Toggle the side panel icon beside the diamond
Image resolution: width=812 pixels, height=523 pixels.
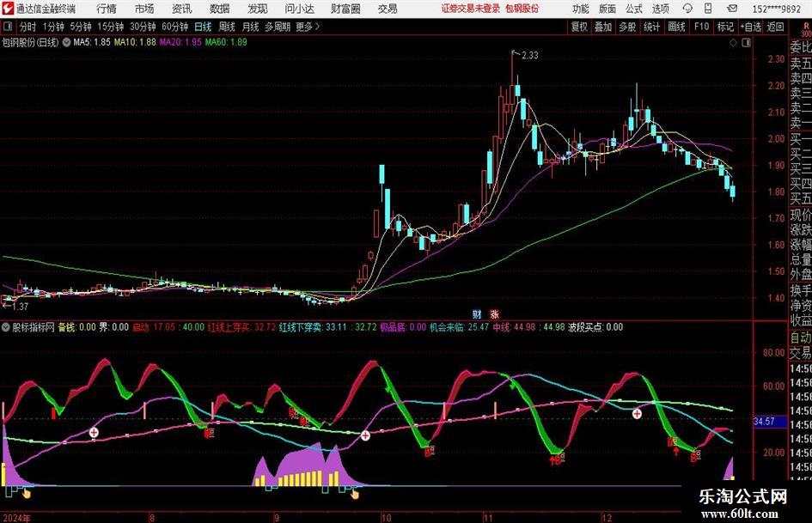point(746,43)
